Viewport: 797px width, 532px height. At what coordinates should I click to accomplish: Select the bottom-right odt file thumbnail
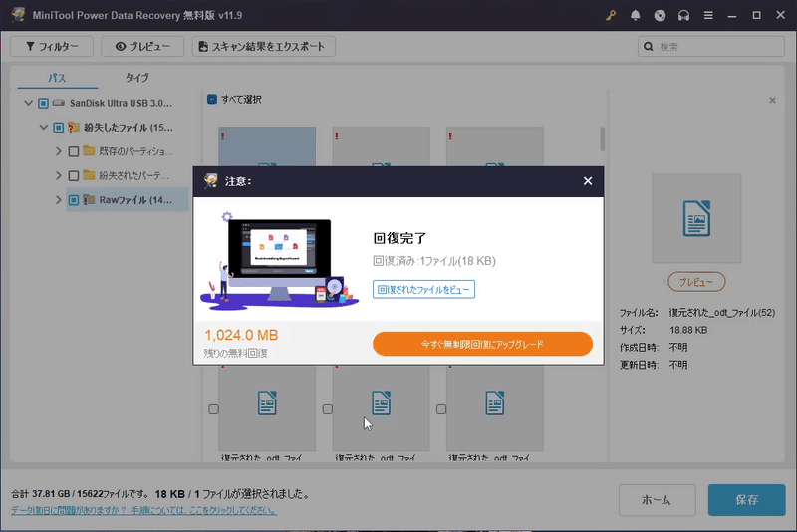(494, 408)
